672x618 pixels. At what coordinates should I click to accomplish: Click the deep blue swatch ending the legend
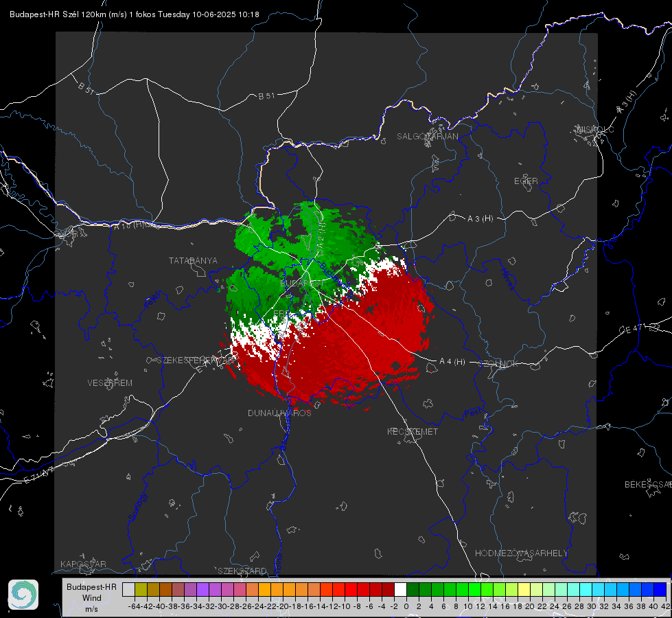pyautogui.click(x=660, y=589)
